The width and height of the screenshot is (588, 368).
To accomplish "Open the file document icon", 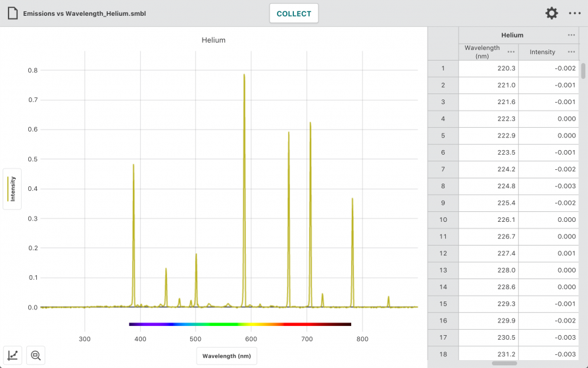I will pyautogui.click(x=12, y=14).
